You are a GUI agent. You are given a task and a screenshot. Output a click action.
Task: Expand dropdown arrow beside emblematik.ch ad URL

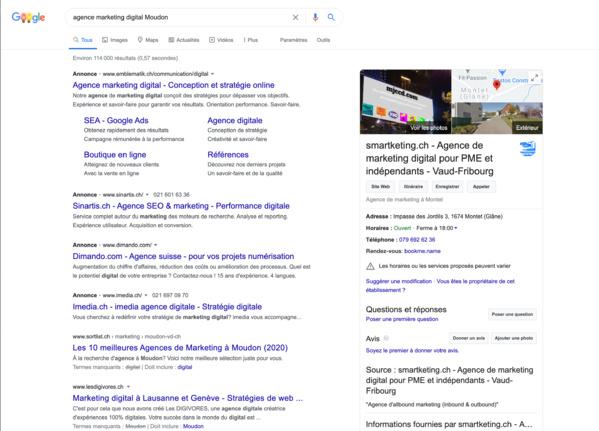click(212, 74)
